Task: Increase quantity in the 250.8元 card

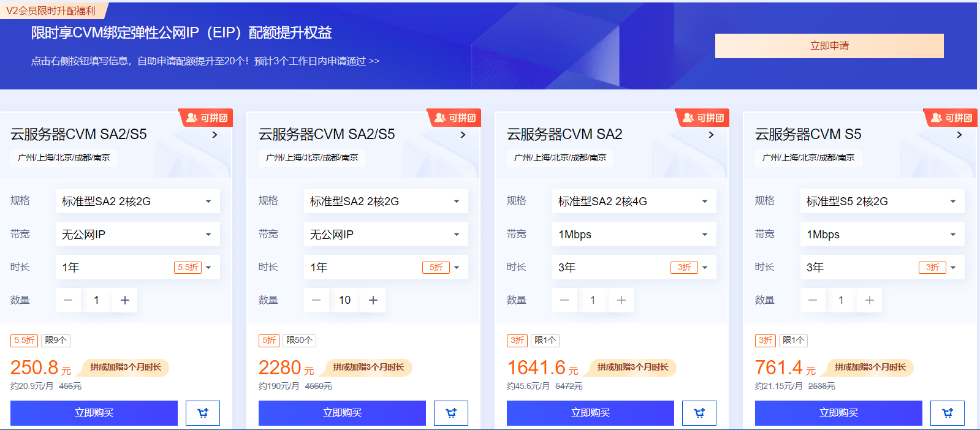Action: pyautogui.click(x=125, y=300)
